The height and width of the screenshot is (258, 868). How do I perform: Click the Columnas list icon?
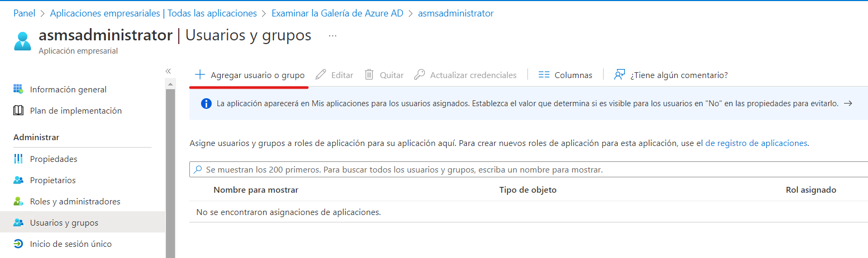tap(544, 75)
